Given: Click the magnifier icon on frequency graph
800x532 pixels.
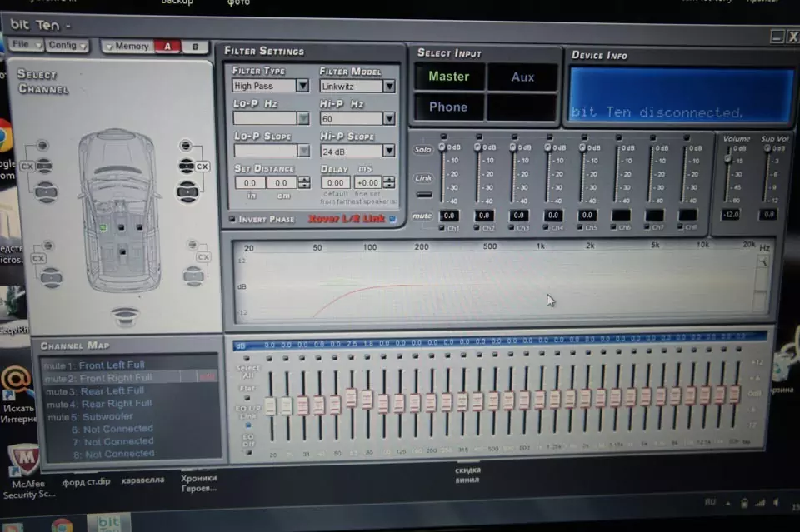Looking at the screenshot, I should click(x=762, y=262).
